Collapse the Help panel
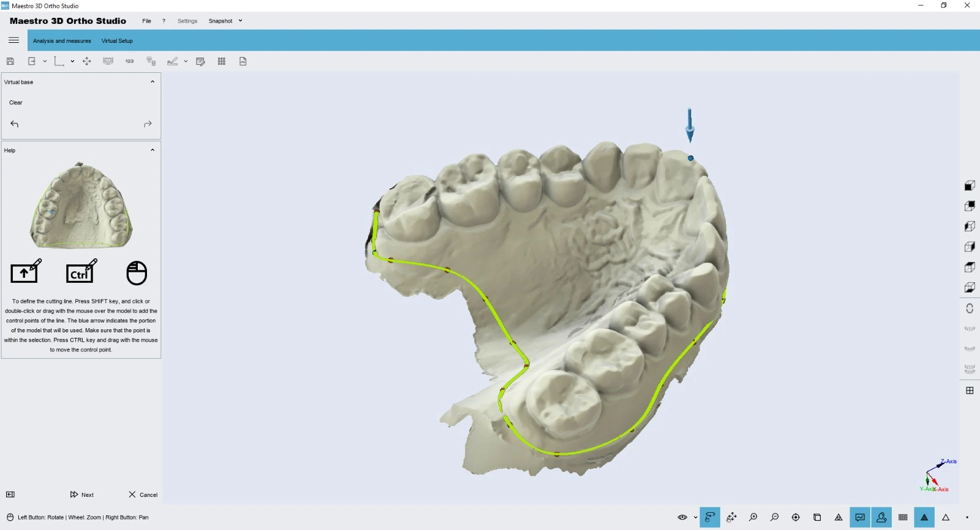 [153, 150]
